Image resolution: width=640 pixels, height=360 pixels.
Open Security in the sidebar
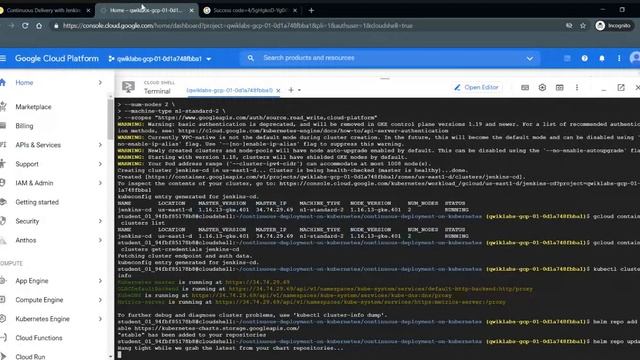point(27,221)
